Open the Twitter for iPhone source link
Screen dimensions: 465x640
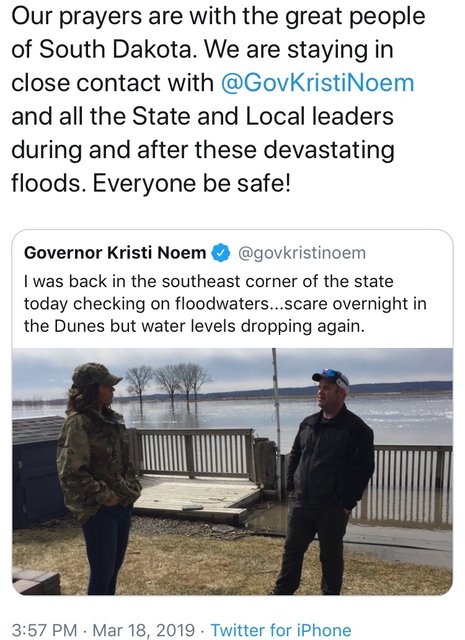[281, 630]
